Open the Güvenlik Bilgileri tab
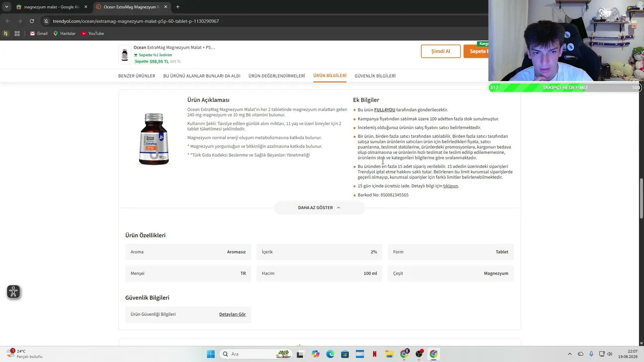 [375, 76]
